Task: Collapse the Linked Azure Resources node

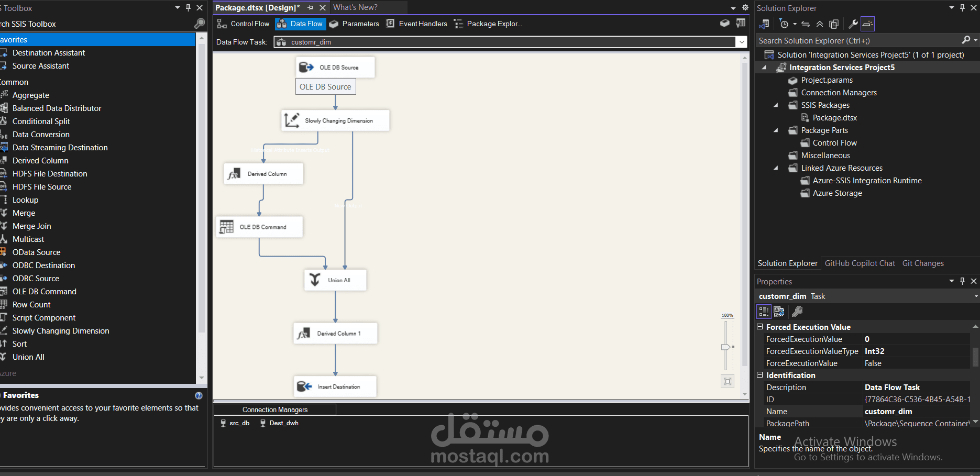Action: coord(776,168)
